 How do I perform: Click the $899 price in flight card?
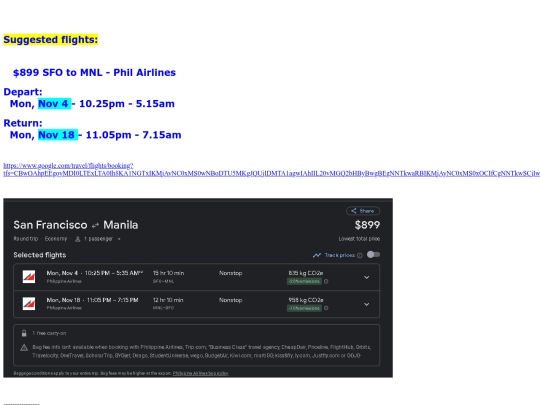[x=367, y=225]
